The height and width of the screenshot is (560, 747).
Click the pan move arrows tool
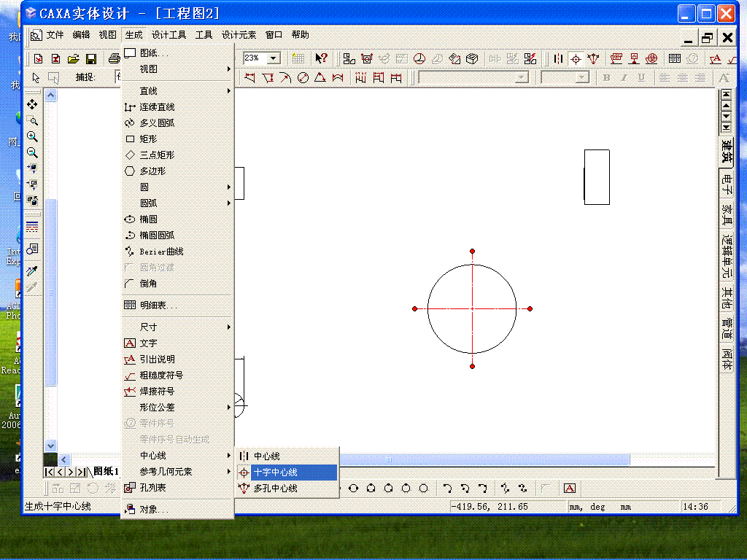32,104
